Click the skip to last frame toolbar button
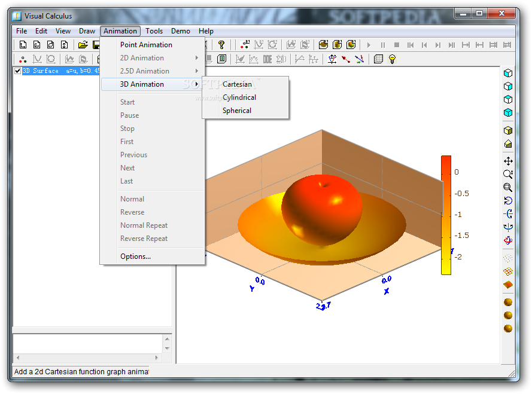Viewport: 532px width, 394px height. 452,45
